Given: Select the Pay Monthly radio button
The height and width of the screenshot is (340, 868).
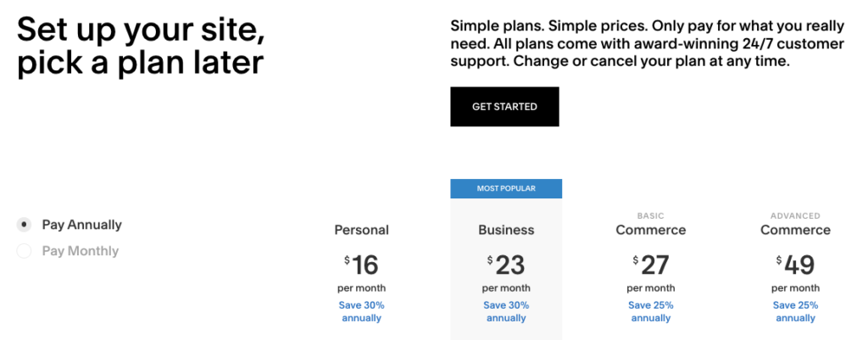Looking at the screenshot, I should pos(25,251).
